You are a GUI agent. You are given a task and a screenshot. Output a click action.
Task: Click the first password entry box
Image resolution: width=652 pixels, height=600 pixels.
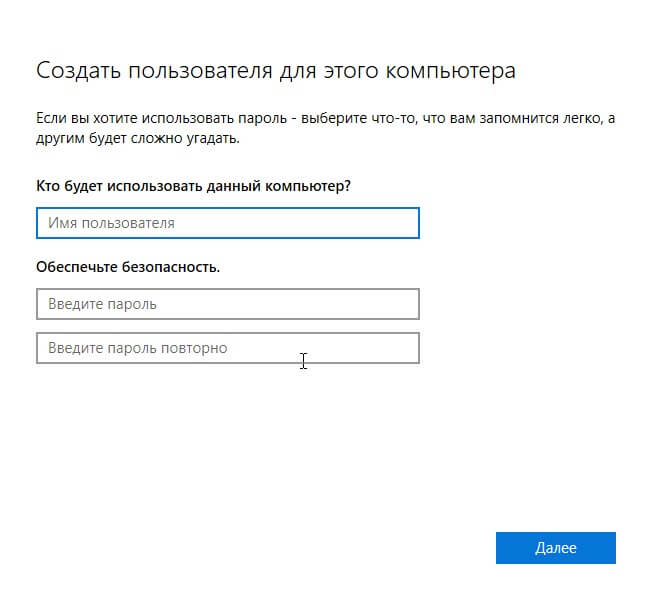point(228,304)
